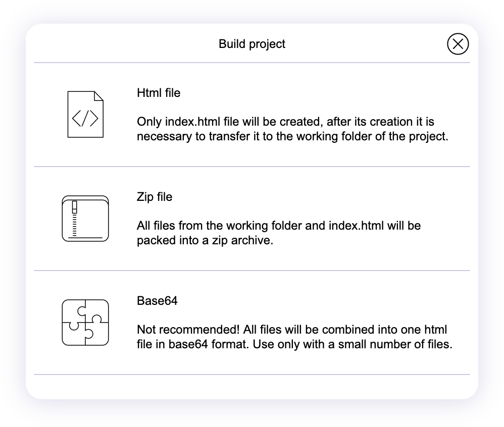Click the folded corner of the Html file icon

coord(98,96)
